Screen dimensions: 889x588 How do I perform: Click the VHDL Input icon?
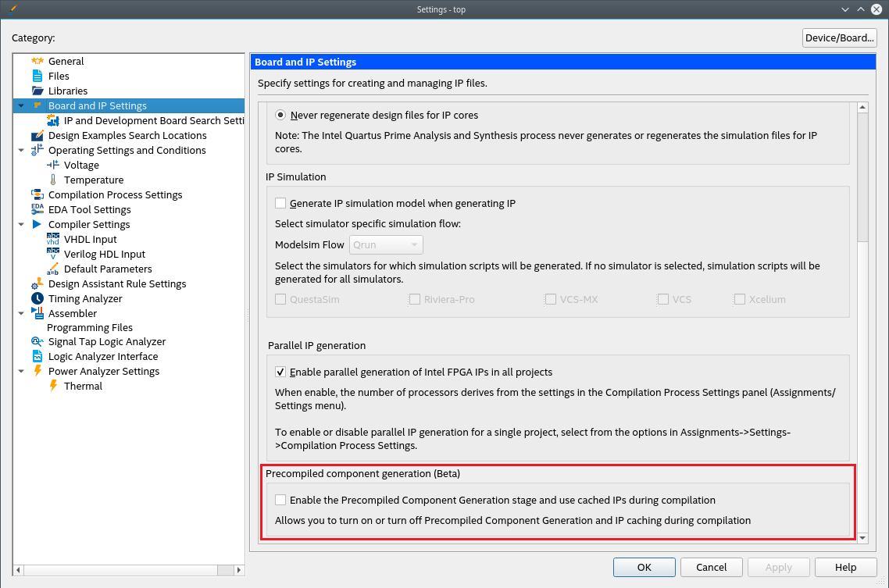(x=52, y=239)
